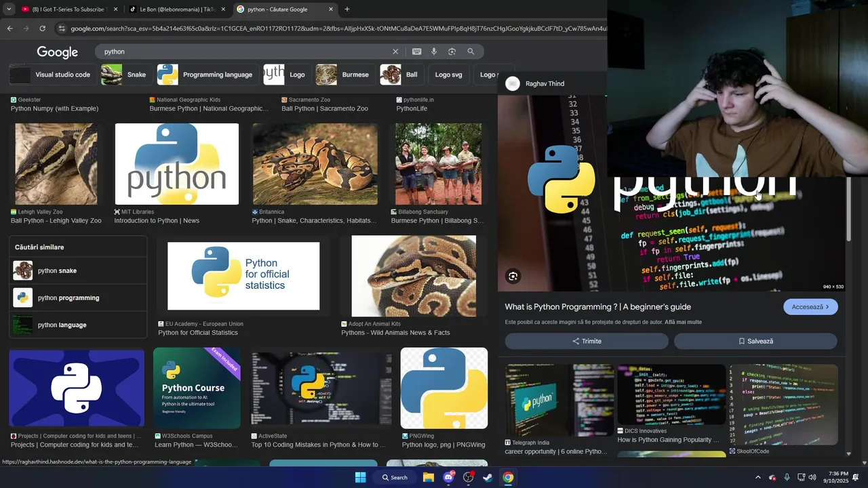Filter images by Snake chip
868x488 pixels.
tap(125, 75)
